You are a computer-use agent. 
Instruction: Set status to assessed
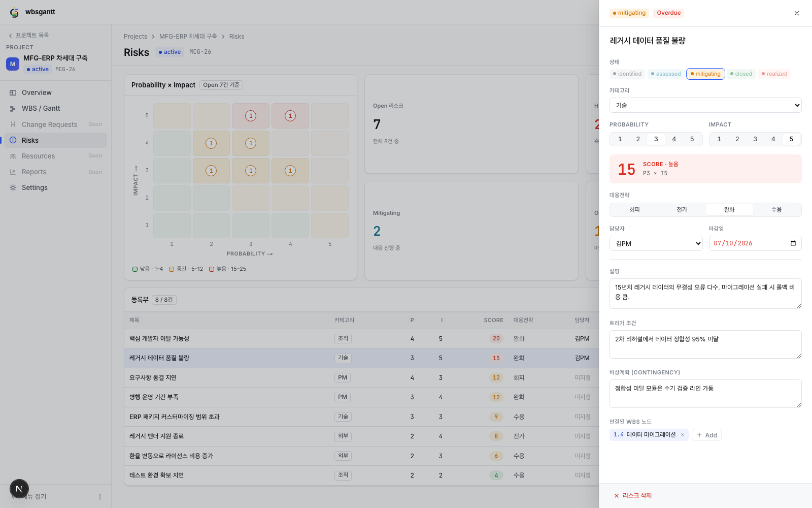click(x=666, y=74)
